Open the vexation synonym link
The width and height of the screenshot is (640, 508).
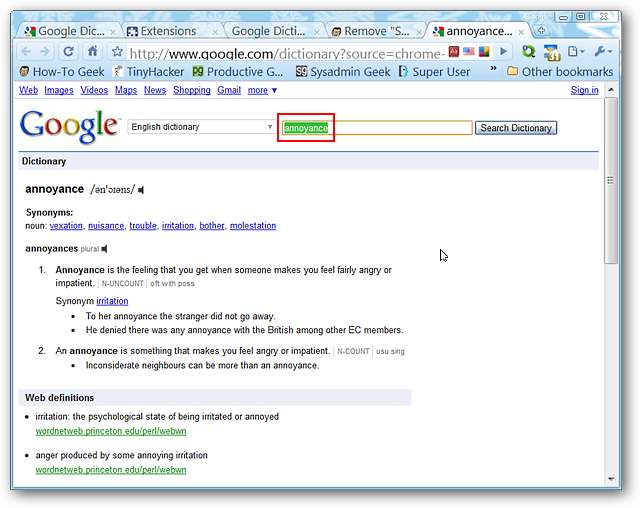(x=66, y=226)
